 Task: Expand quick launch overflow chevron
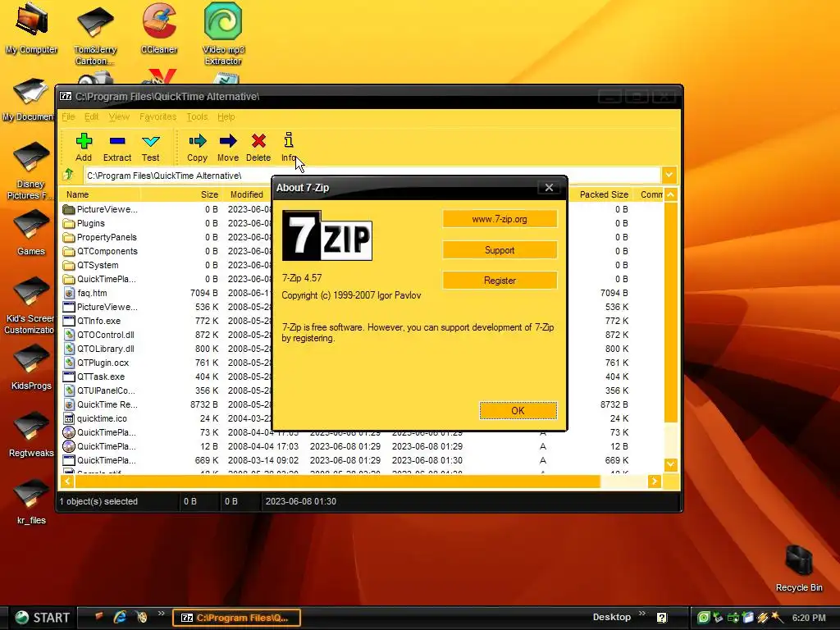(161, 614)
